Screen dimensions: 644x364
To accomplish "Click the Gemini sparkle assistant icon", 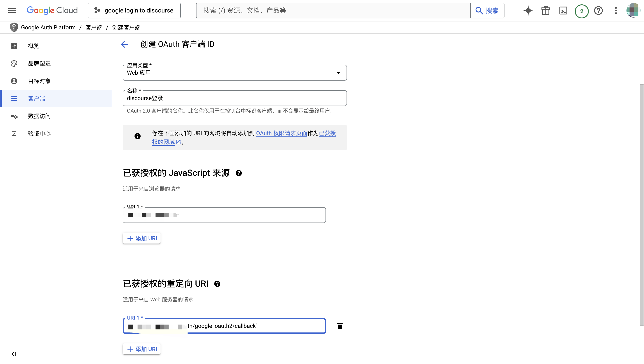I will point(528,11).
